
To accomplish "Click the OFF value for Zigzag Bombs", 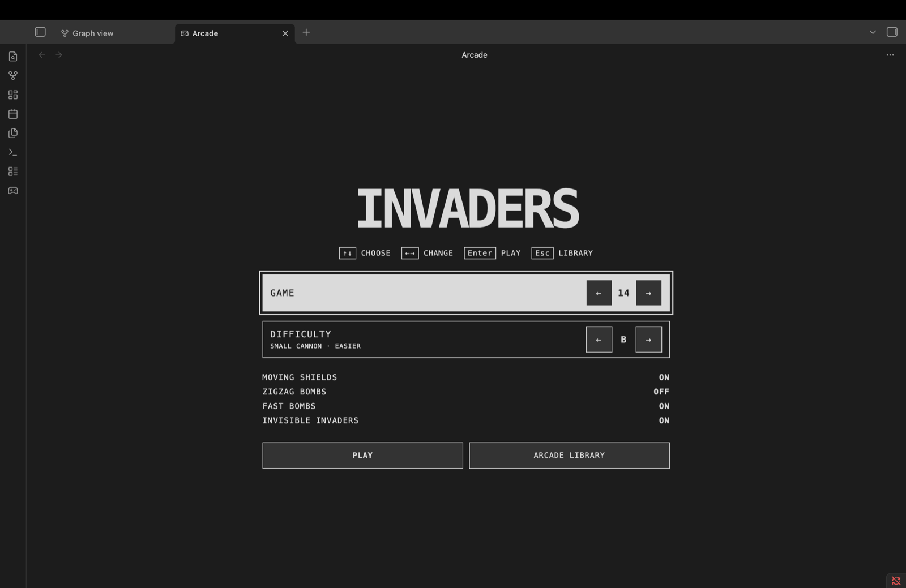I will [x=661, y=392].
